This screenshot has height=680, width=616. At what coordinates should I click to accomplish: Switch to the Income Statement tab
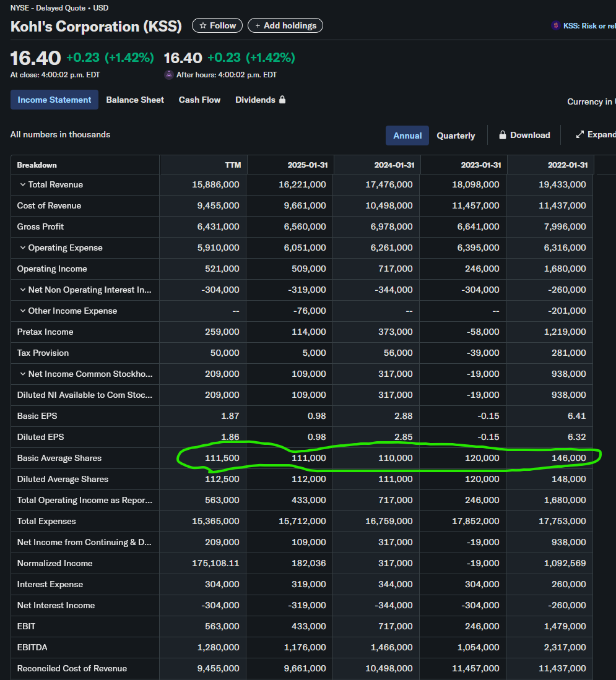click(x=54, y=100)
